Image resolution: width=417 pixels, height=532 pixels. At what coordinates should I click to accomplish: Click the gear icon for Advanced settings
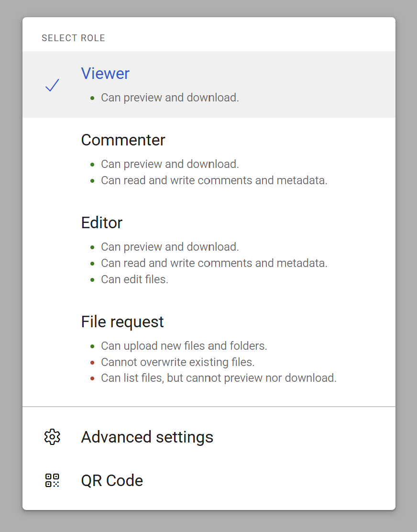pyautogui.click(x=52, y=437)
